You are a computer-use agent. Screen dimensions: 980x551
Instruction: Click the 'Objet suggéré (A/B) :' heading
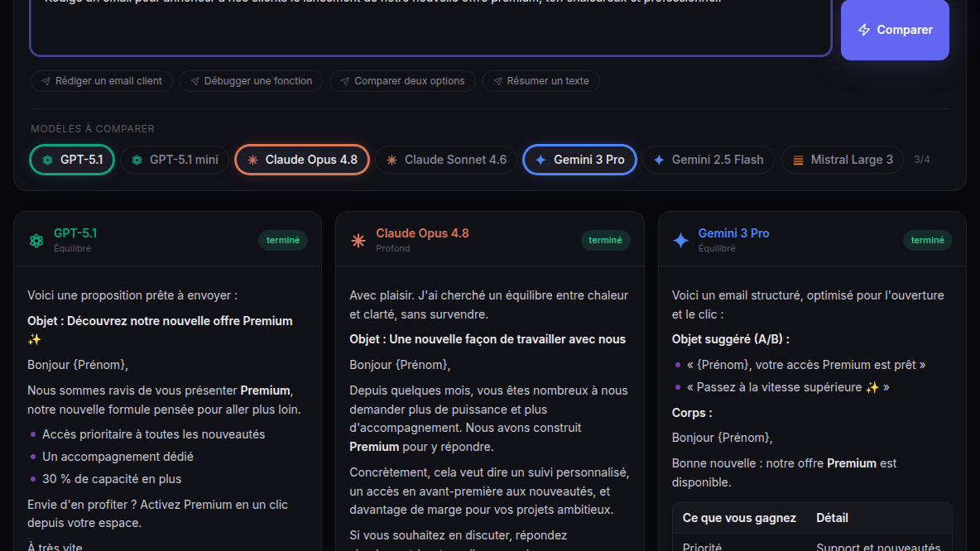click(x=731, y=339)
